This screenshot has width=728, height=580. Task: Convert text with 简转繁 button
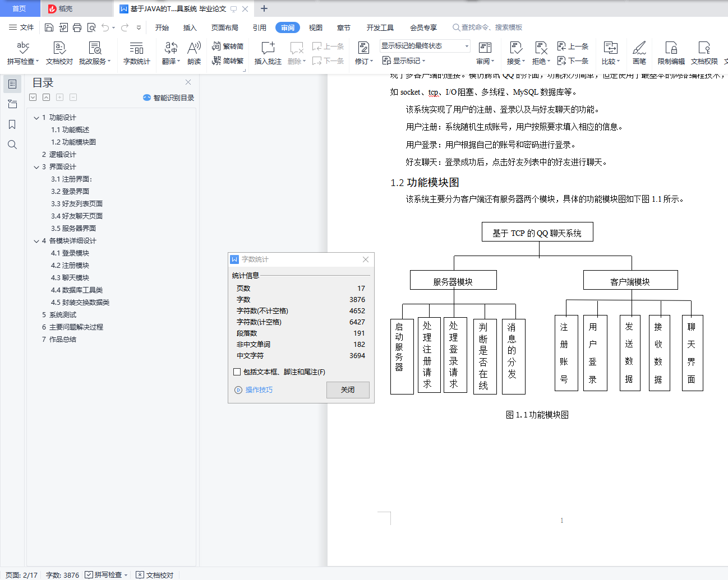point(228,61)
